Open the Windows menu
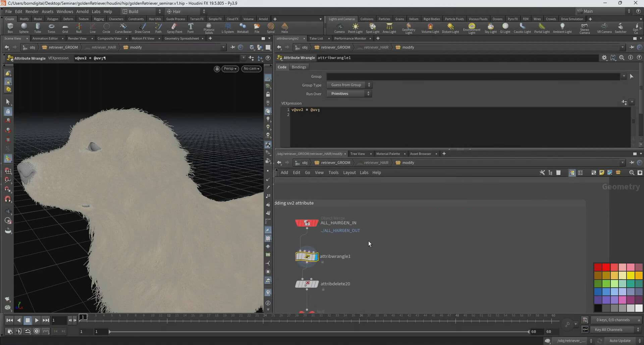The image size is (644, 345). point(65,11)
